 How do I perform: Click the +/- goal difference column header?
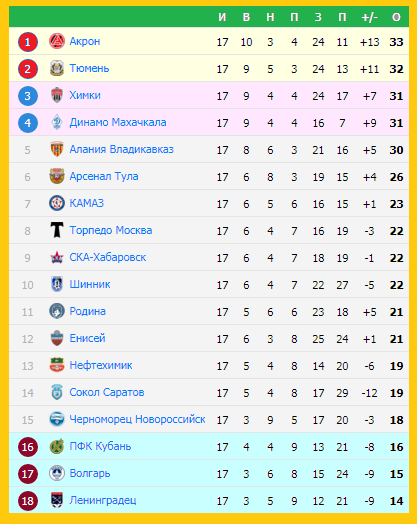pyautogui.click(x=369, y=17)
